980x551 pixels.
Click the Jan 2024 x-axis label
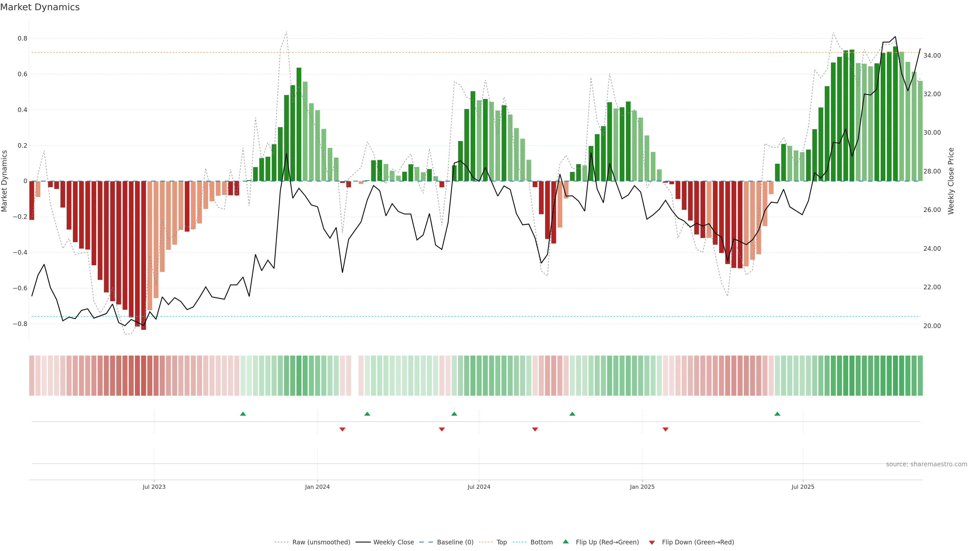pos(317,487)
